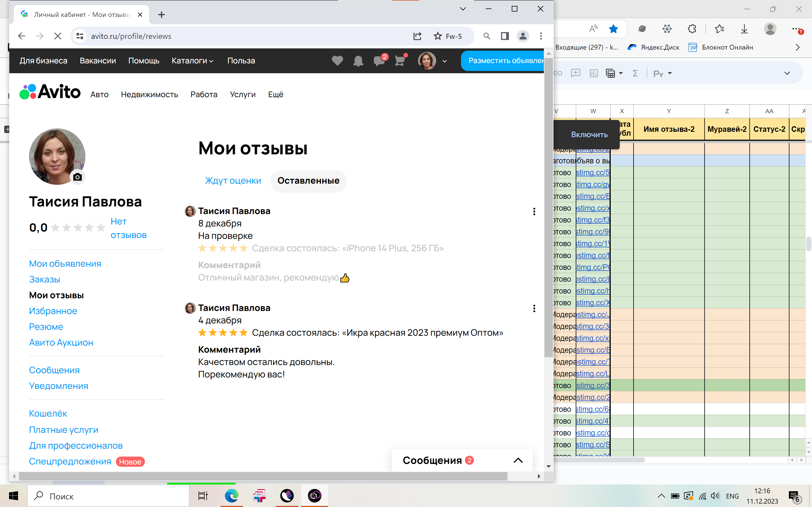Viewport: 812px width, 507px height.
Task: Open the shopping cart icon
Action: point(400,61)
